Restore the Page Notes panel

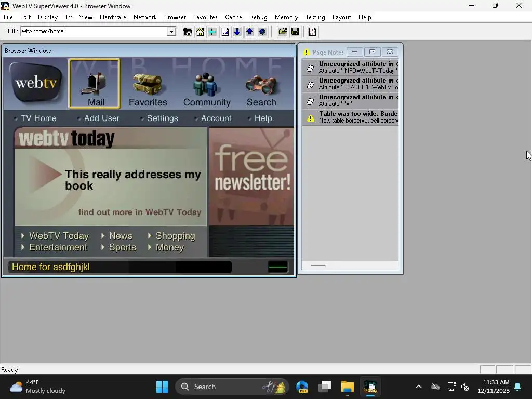coord(372,52)
